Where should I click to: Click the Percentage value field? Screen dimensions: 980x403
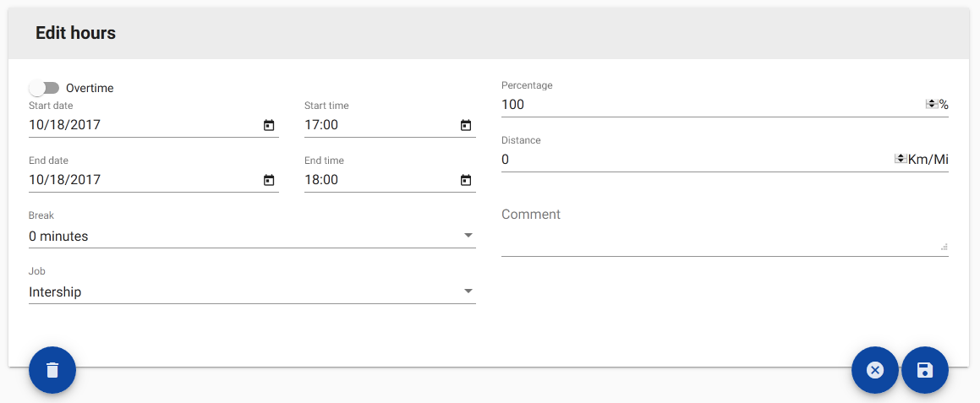tap(710, 105)
